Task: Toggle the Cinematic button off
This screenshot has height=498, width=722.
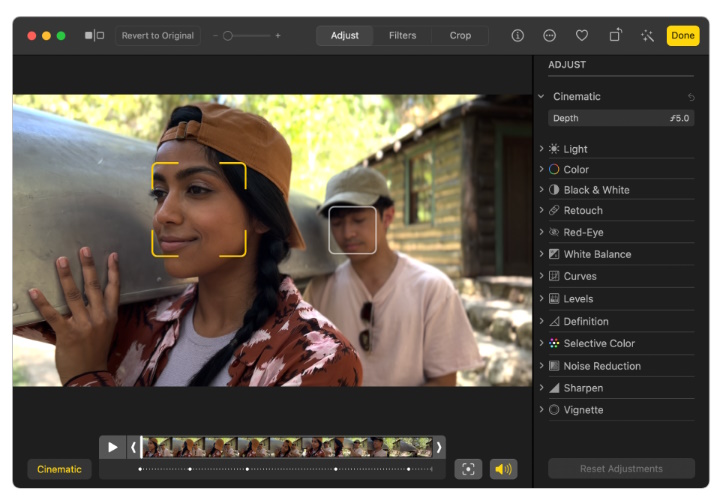Action: click(59, 469)
